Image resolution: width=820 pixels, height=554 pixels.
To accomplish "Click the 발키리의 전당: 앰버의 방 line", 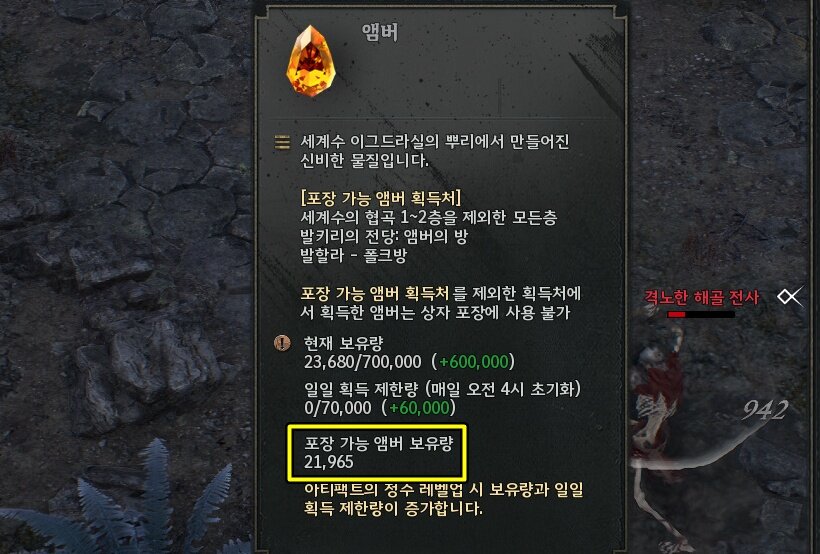I will tap(384, 236).
